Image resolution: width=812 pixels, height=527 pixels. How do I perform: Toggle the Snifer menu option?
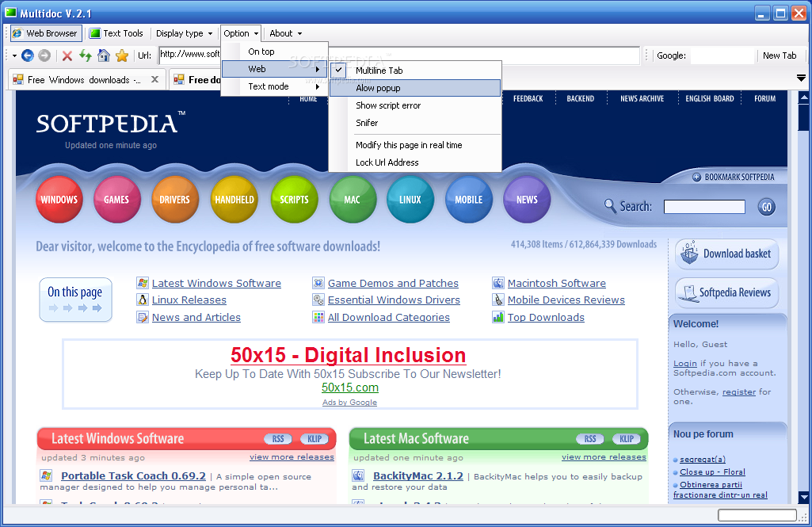tap(415, 123)
